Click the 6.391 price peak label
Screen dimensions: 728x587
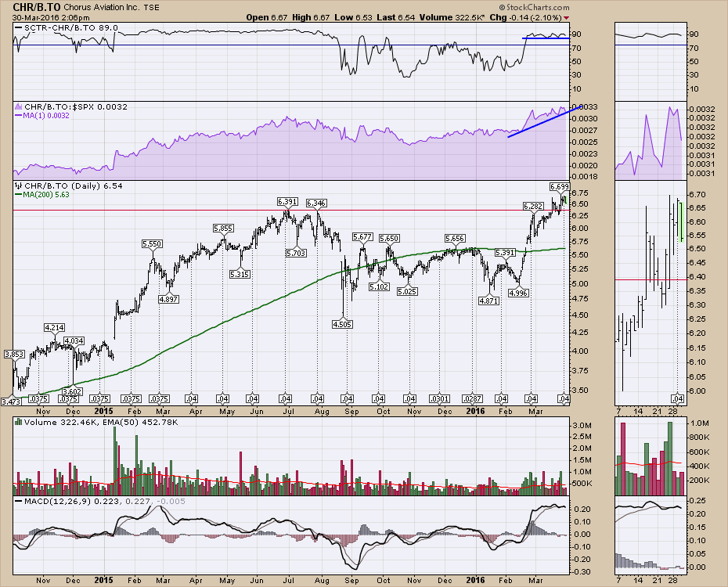point(287,201)
